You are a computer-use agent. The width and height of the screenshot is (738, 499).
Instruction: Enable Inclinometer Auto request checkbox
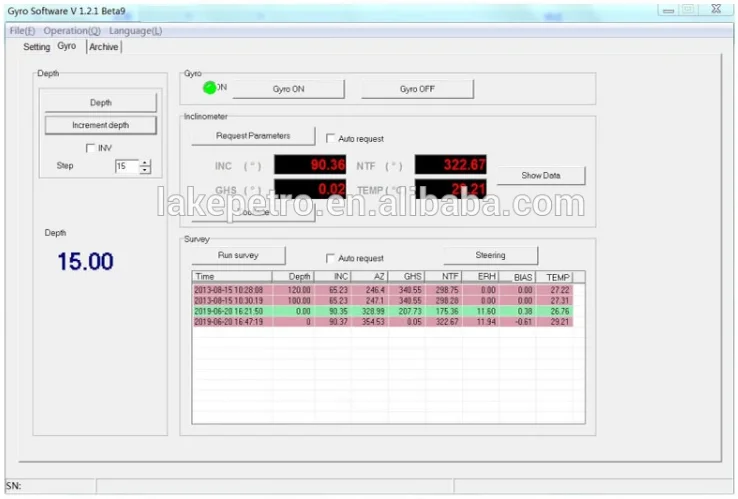point(330,138)
